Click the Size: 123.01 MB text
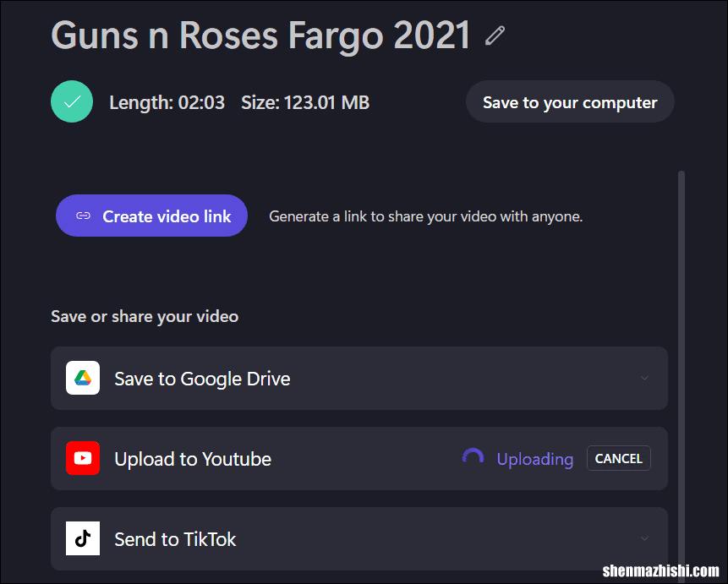The width and height of the screenshot is (728, 584). (x=305, y=102)
